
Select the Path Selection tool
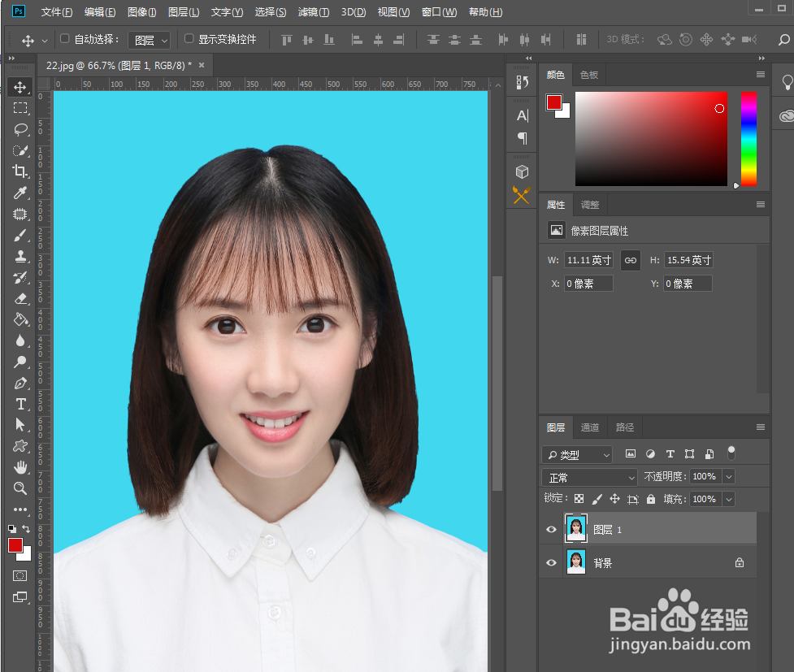tap(20, 424)
